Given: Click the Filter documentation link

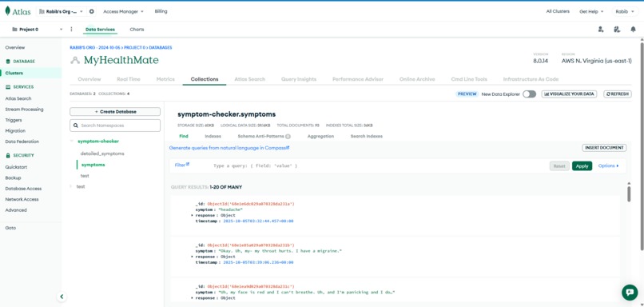Looking at the screenshot, I should click(x=181, y=165).
